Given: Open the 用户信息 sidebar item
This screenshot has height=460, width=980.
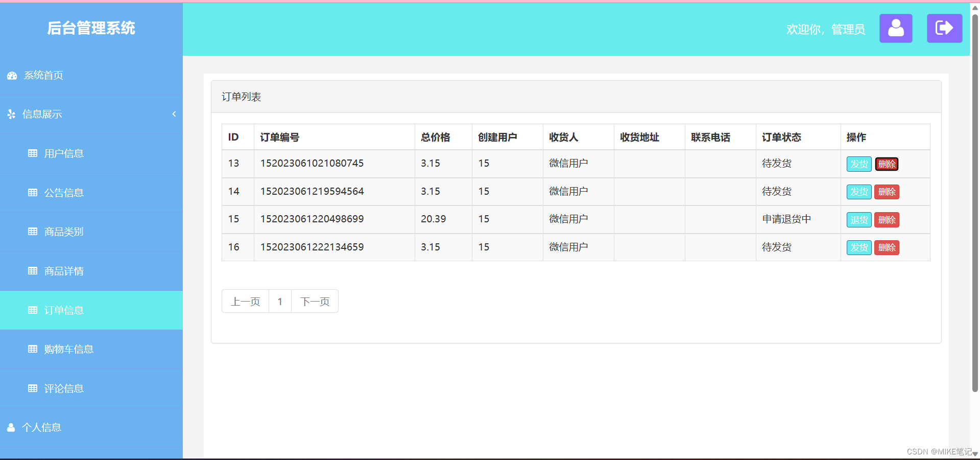Looking at the screenshot, I should (91, 153).
